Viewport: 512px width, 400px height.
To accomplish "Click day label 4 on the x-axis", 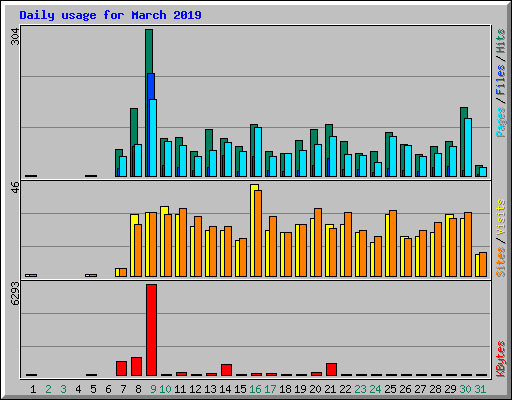I will tap(78, 389).
